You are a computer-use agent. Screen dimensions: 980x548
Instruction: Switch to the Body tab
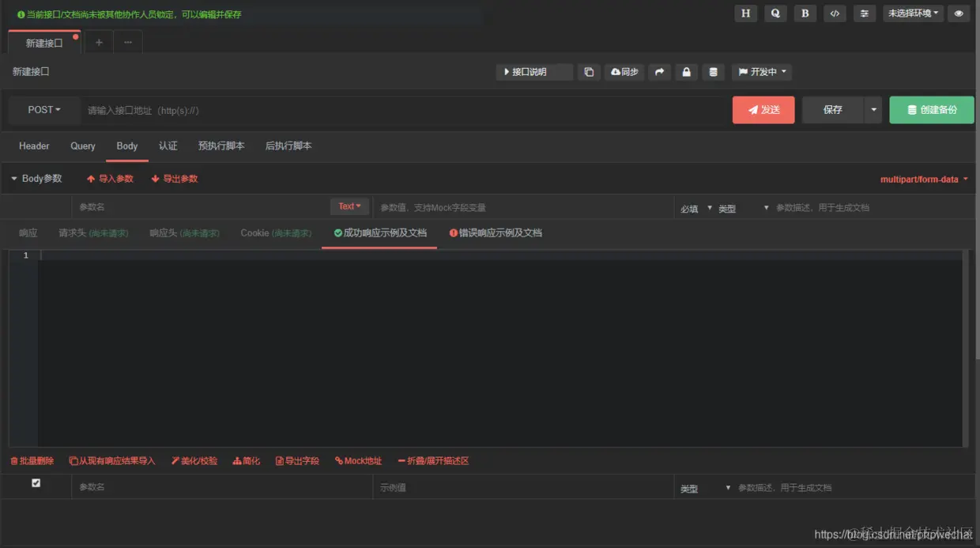coord(127,146)
